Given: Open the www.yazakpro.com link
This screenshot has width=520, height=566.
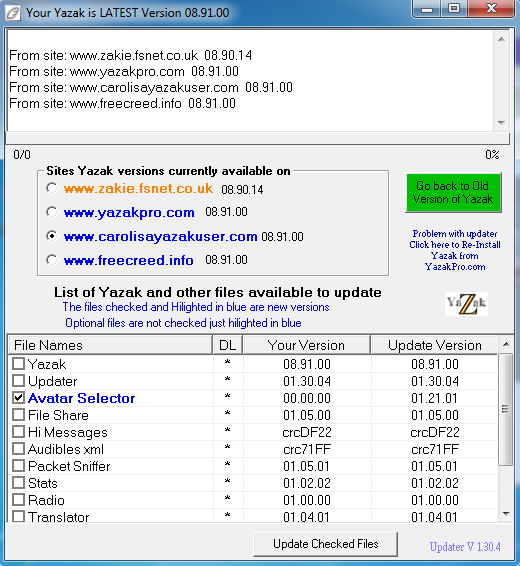Looking at the screenshot, I should pyautogui.click(x=129, y=212).
